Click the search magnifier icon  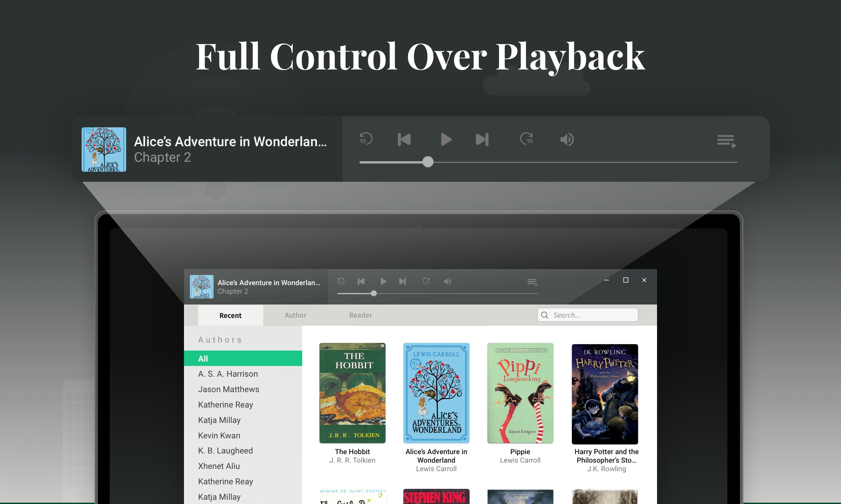(x=545, y=315)
